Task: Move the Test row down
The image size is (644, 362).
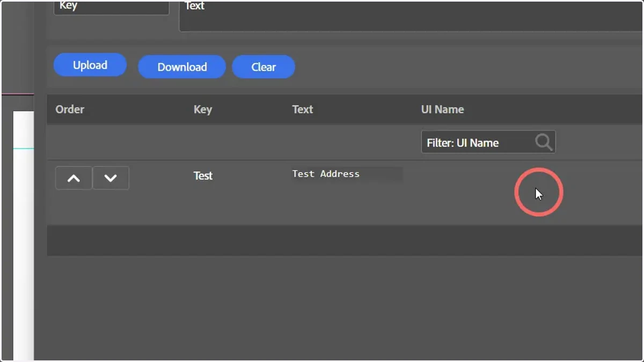Action: click(111, 178)
